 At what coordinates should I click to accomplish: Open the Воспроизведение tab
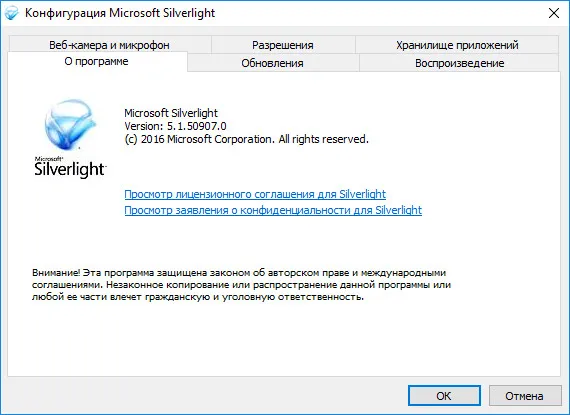tap(459, 63)
